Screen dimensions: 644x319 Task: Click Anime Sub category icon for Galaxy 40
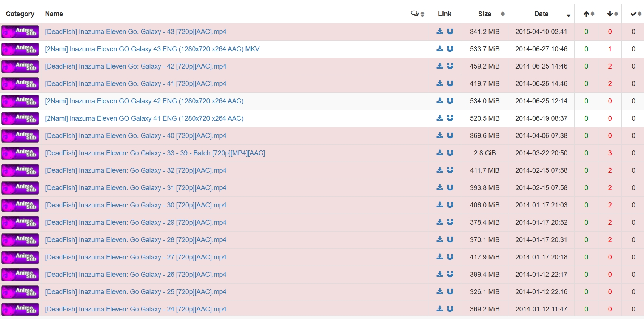click(20, 136)
